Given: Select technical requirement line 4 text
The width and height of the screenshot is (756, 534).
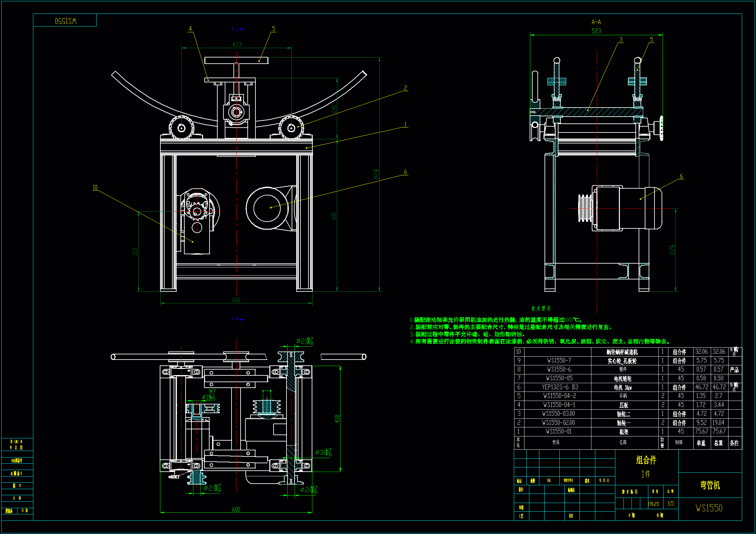Looking at the screenshot, I should [540, 341].
